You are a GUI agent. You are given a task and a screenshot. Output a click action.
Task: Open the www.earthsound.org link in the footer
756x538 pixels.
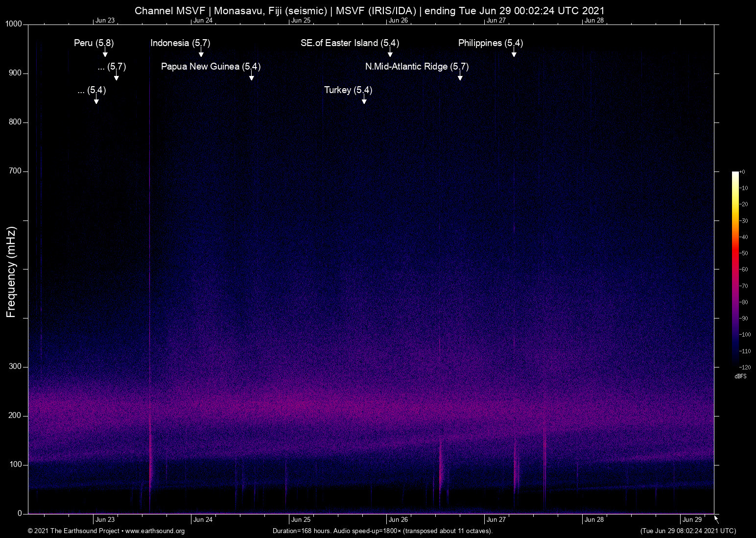(155, 531)
